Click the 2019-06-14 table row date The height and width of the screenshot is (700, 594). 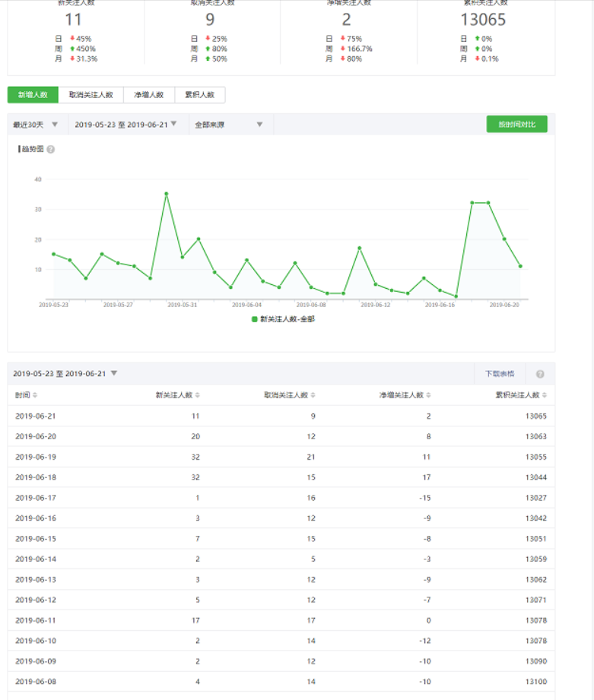point(36,559)
